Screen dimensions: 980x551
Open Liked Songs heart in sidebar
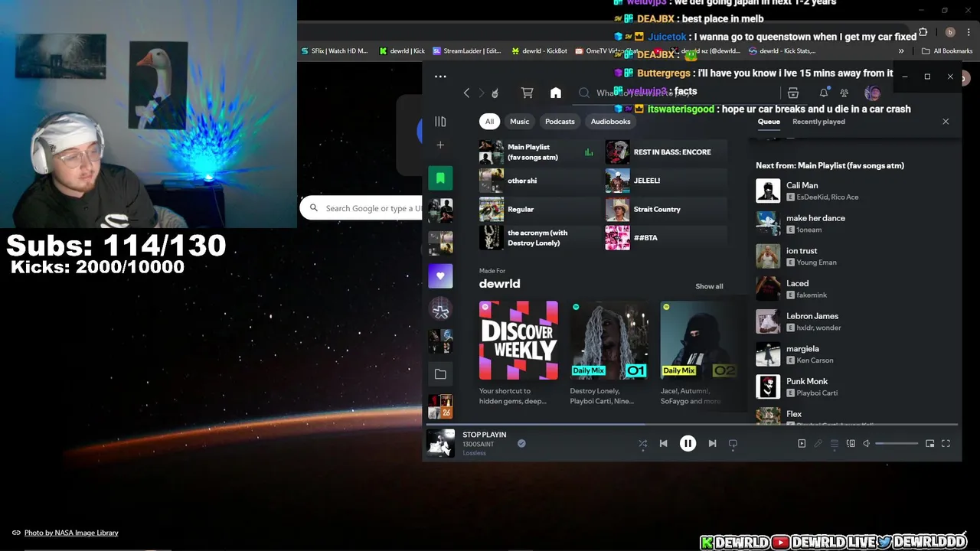click(440, 276)
